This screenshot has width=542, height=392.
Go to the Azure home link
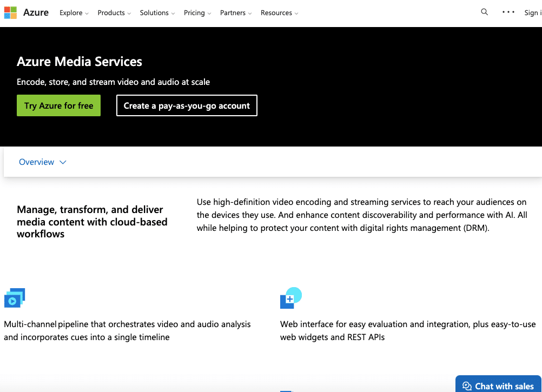pos(36,12)
